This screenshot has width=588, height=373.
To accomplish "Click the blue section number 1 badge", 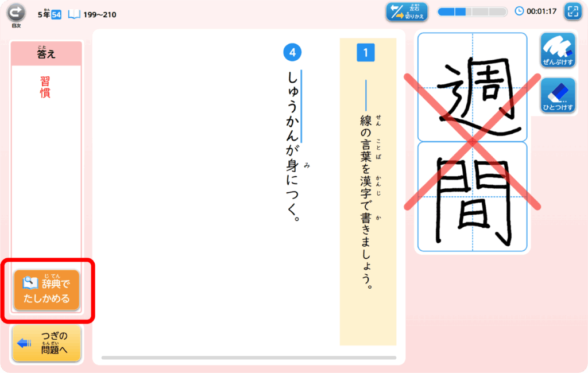I will click(365, 53).
